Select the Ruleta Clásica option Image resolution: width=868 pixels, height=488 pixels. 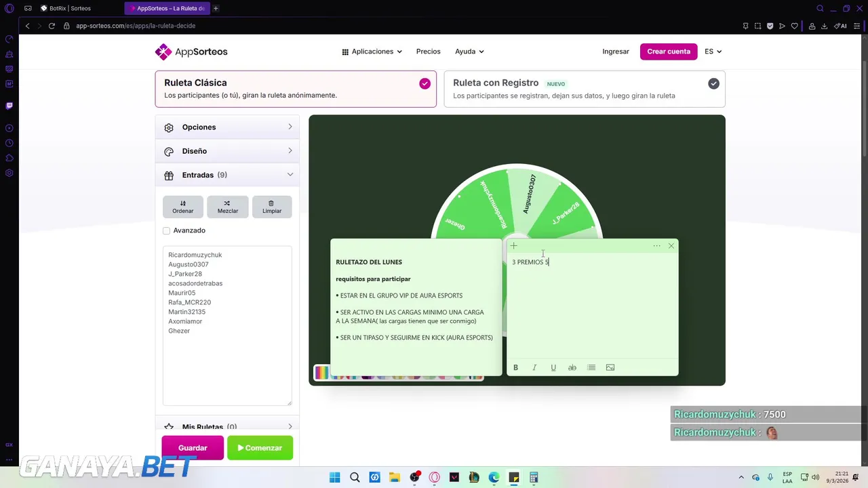[x=296, y=89]
